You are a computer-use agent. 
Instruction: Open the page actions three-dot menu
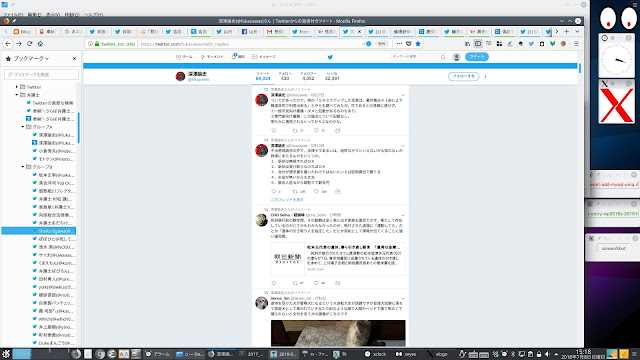tap(399, 44)
